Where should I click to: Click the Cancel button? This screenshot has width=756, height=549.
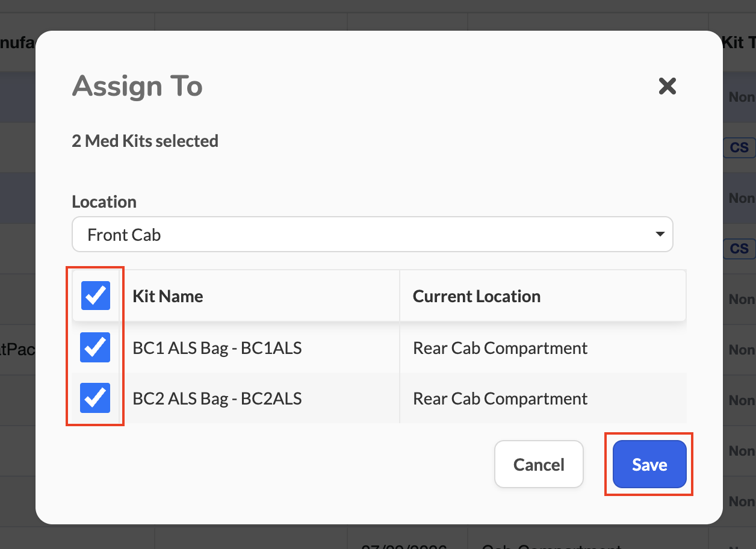539,464
